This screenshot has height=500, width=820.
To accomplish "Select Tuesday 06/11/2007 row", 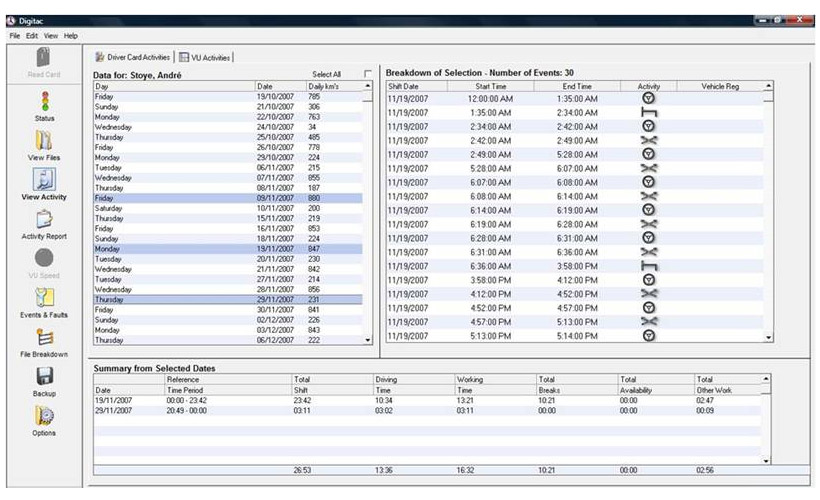I will [x=228, y=168].
